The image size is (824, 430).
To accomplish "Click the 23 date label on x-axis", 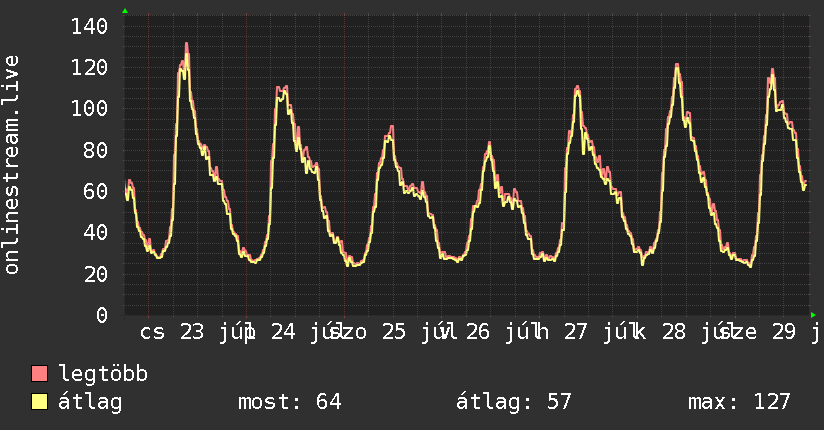I will pyautogui.click(x=192, y=332).
